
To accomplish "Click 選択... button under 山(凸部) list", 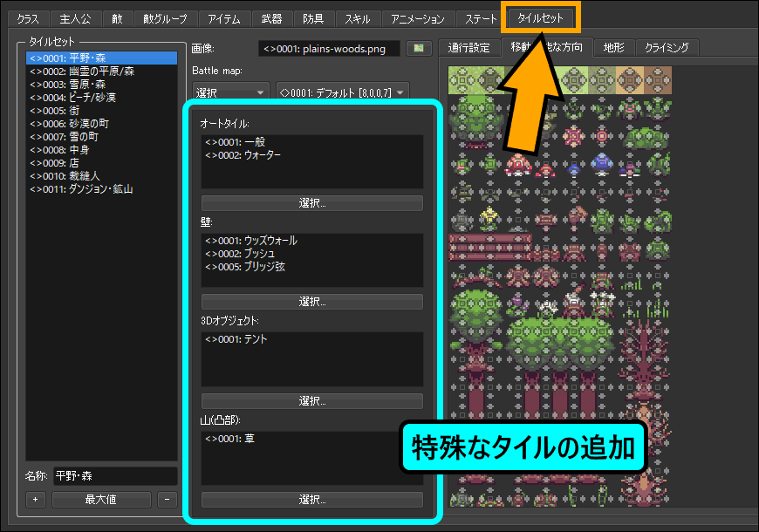I will (311, 500).
